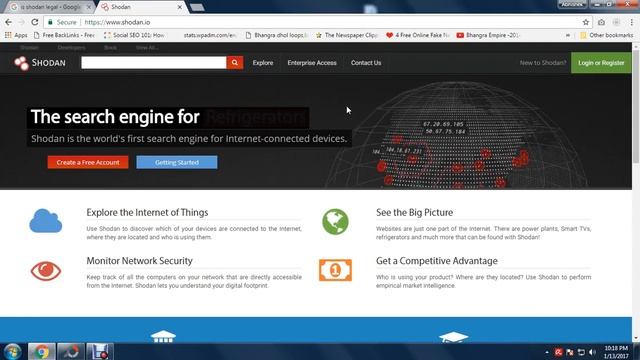The height and width of the screenshot is (360, 640).
Task: Click the network tray icon
Action: click(581, 352)
